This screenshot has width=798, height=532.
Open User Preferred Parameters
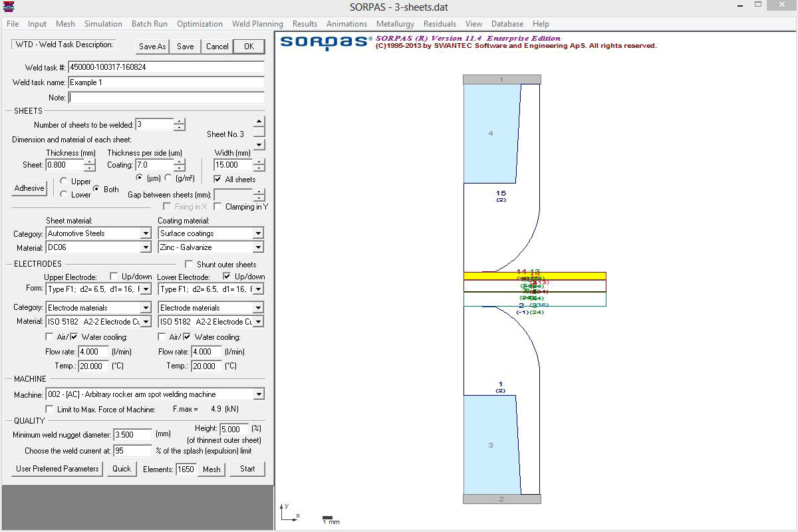coord(57,469)
